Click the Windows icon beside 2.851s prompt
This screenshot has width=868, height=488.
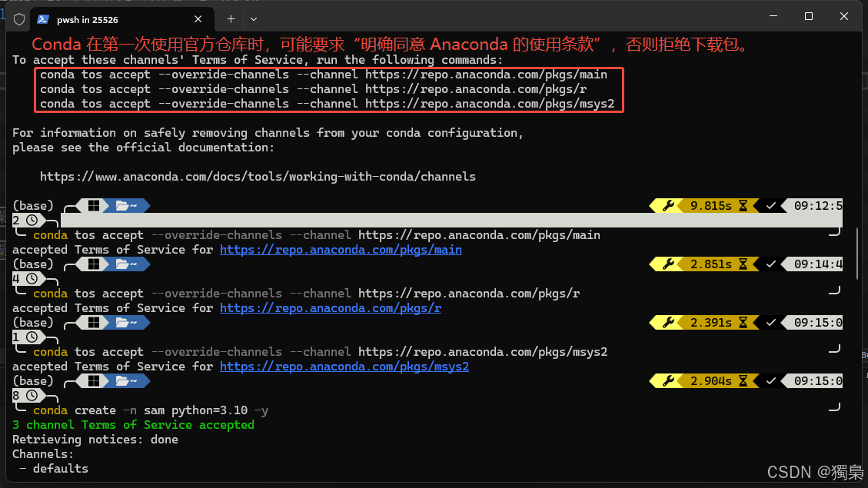[x=94, y=264]
